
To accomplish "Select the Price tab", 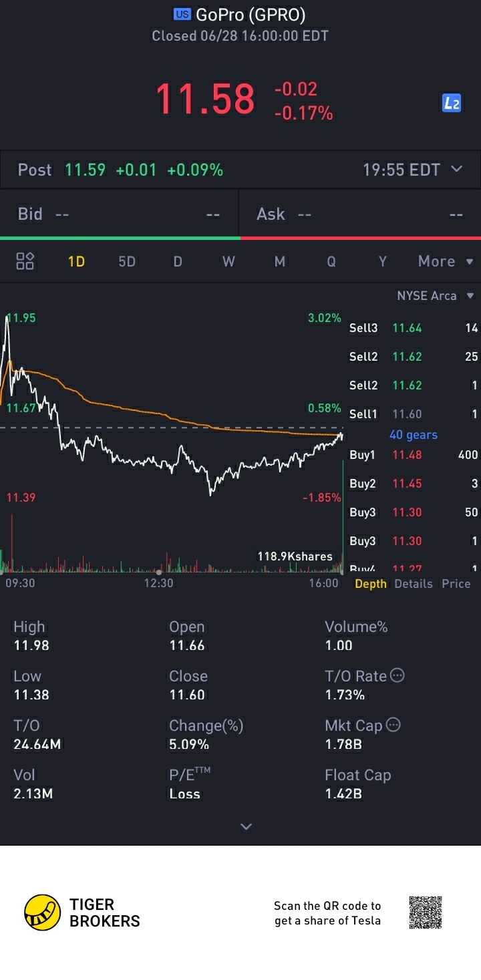I will click(456, 583).
